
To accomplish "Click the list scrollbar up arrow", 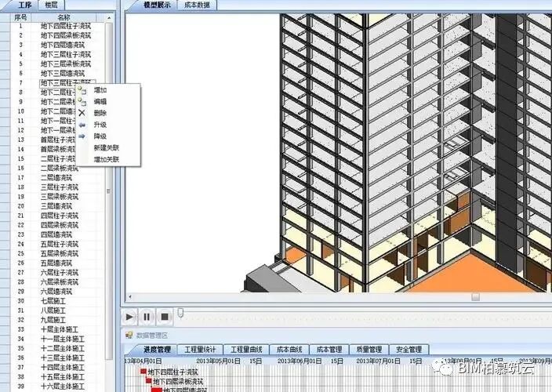I will [109, 17].
